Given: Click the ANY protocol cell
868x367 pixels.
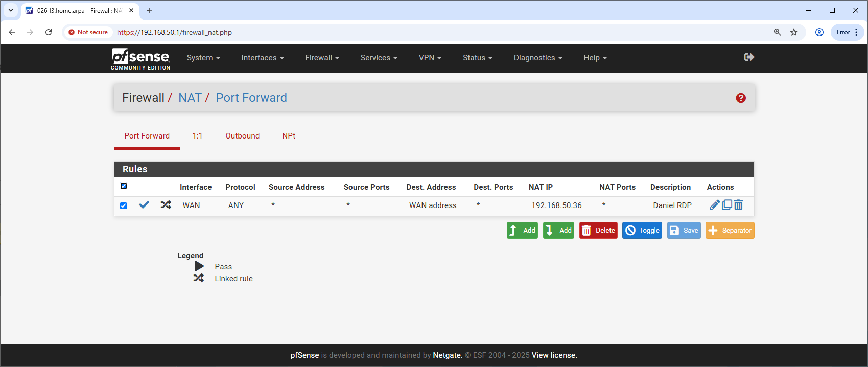Looking at the screenshot, I should click(236, 205).
